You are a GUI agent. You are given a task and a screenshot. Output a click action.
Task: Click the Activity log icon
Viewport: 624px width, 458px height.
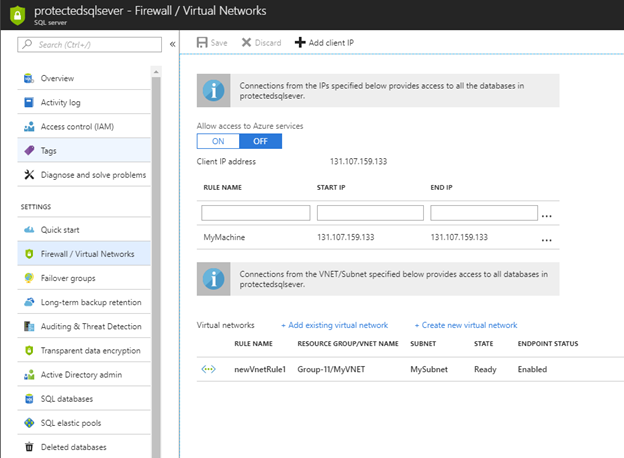pos(29,103)
